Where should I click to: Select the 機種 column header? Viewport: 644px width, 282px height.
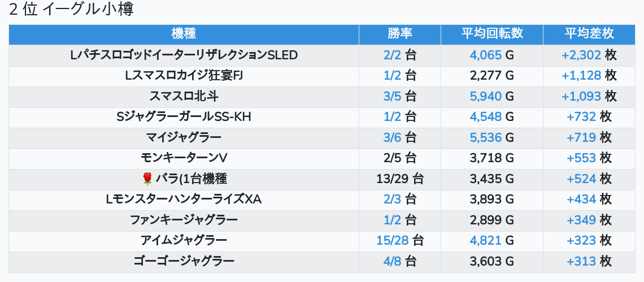point(184,34)
